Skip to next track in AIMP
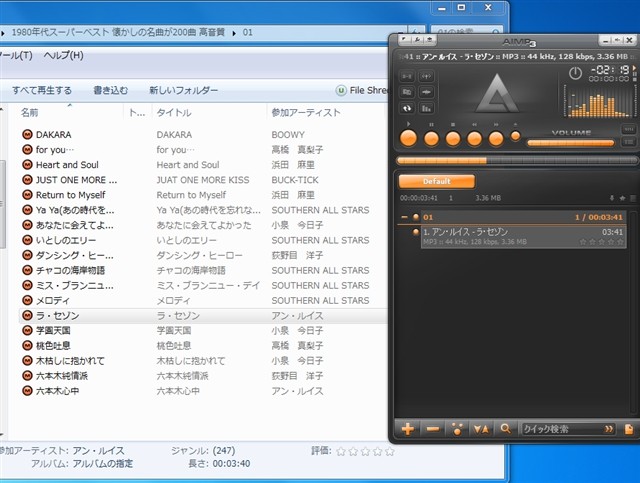Image resolution: width=640 pixels, height=483 pixels. 496,139
